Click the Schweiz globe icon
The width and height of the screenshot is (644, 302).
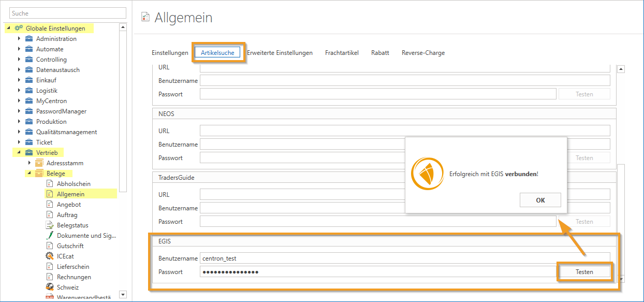(x=50, y=287)
